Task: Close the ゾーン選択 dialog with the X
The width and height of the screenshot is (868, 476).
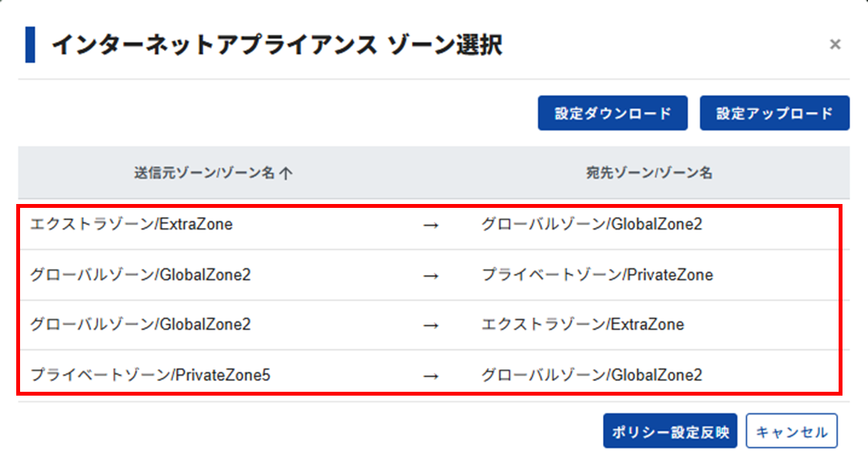Action: tap(835, 45)
